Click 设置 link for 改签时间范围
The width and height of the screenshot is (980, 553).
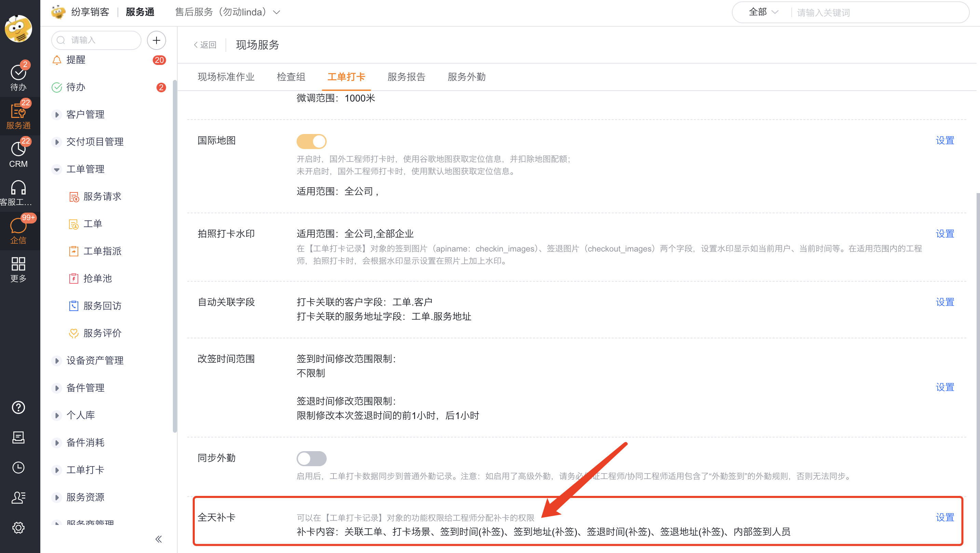coord(946,386)
